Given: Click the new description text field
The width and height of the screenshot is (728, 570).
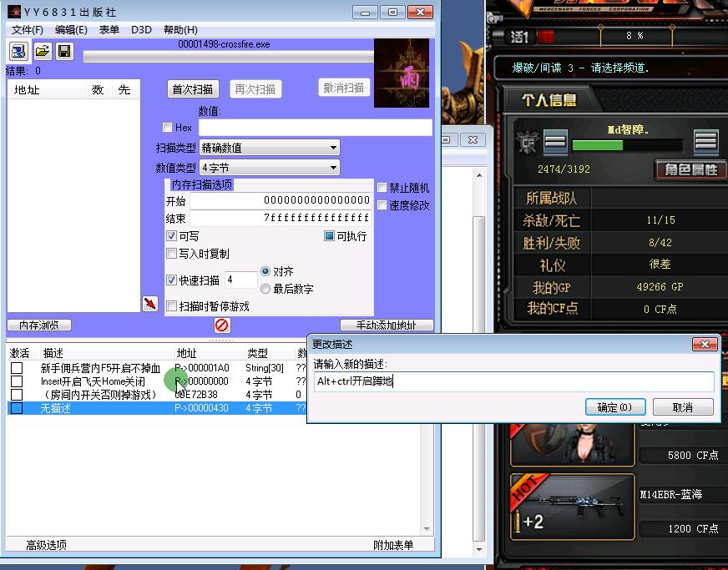Looking at the screenshot, I should (514, 381).
